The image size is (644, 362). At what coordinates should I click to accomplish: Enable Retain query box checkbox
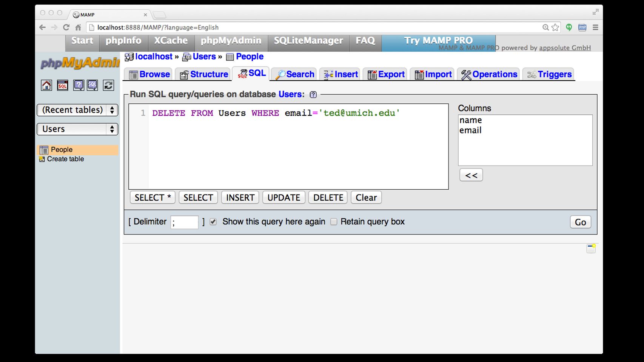[334, 222]
